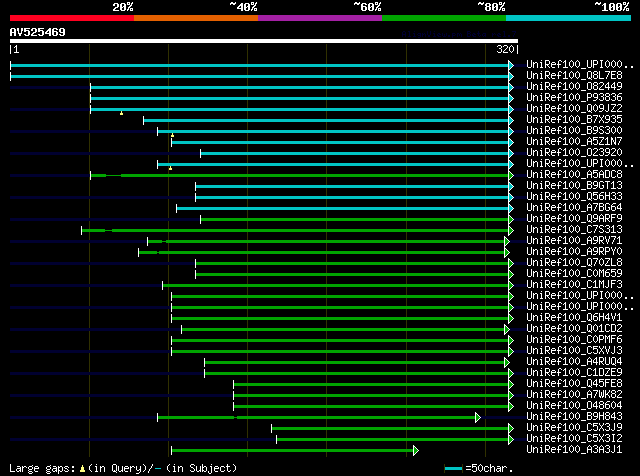Click the cyan arrowhead ending the B7X935 alignment
Image resolution: width=640 pixels, height=476 pixels.
coord(511,120)
